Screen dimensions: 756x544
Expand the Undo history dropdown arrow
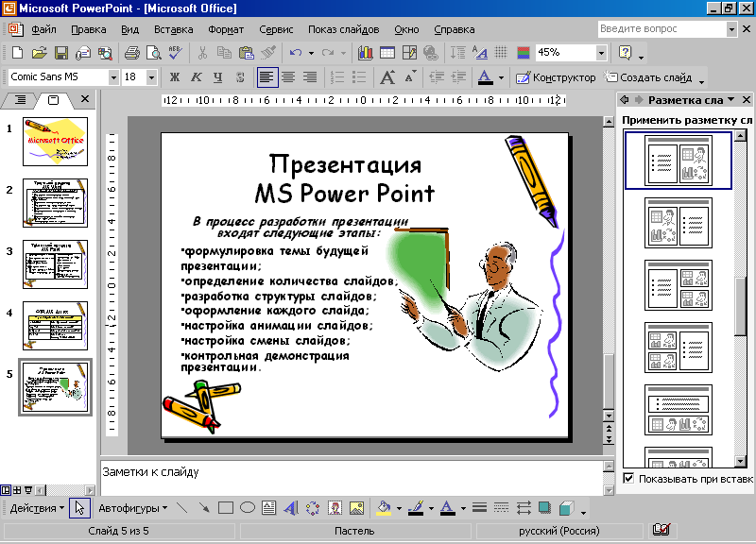(x=311, y=53)
